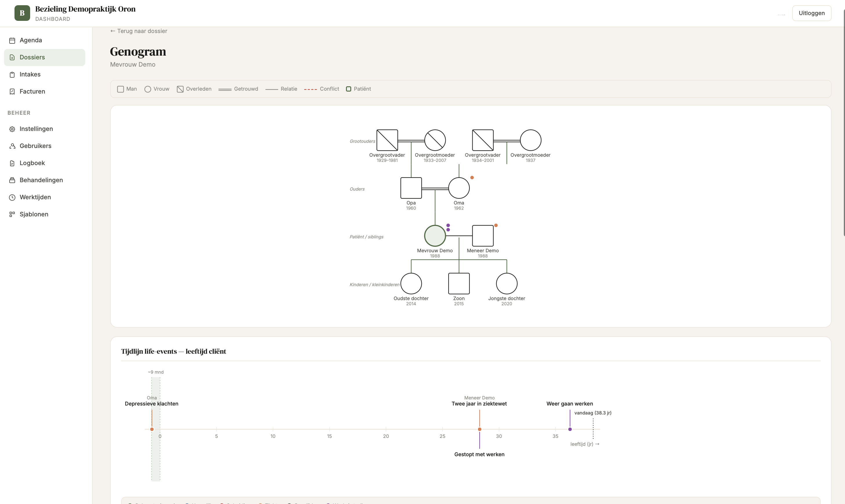Go back via Terug naar dossier

(x=139, y=31)
